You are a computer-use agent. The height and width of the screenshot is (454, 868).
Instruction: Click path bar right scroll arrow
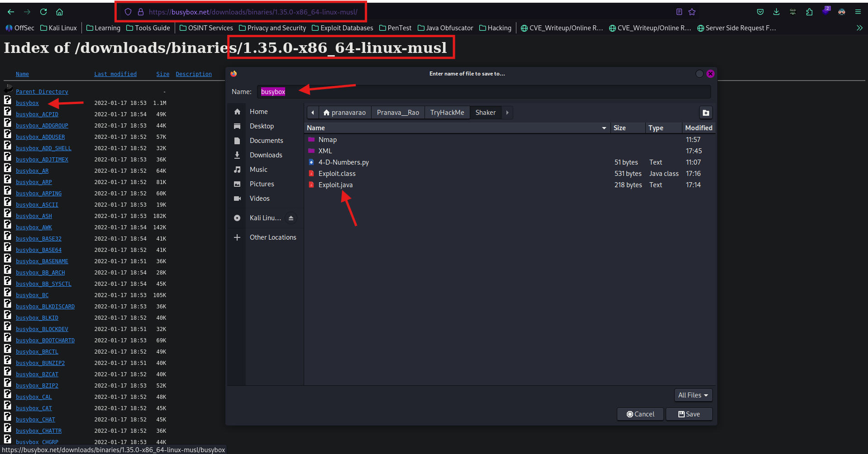tap(507, 113)
